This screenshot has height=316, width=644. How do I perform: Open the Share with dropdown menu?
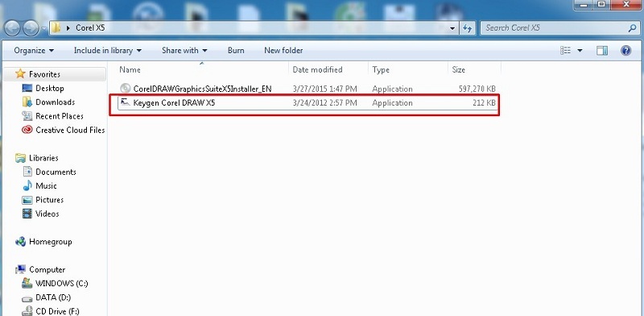[184, 50]
